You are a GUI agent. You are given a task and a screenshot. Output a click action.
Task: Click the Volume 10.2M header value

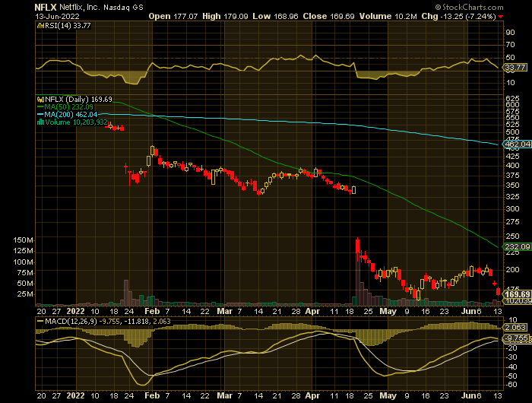(388, 16)
